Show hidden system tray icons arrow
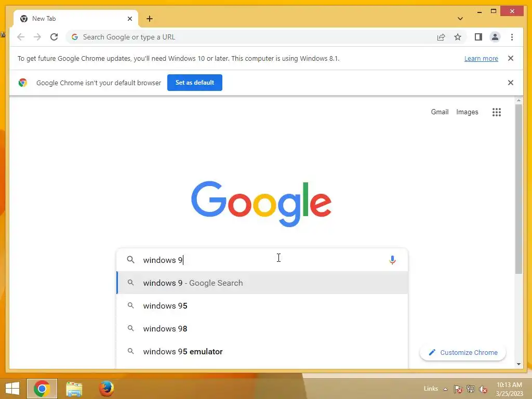Screen dimensions: 532x399 [445, 389]
